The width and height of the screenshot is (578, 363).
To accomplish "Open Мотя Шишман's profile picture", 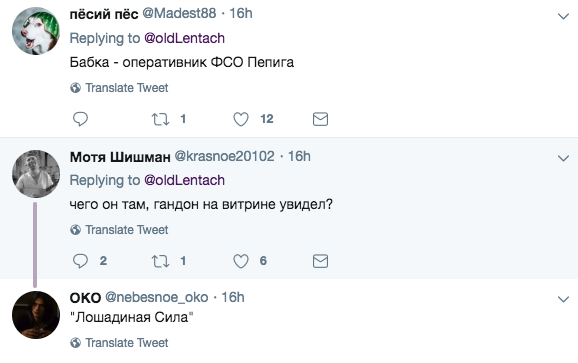I will pyautogui.click(x=36, y=174).
